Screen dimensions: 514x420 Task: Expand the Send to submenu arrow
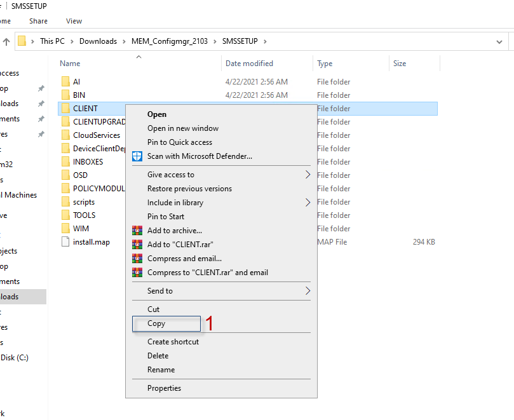(308, 290)
